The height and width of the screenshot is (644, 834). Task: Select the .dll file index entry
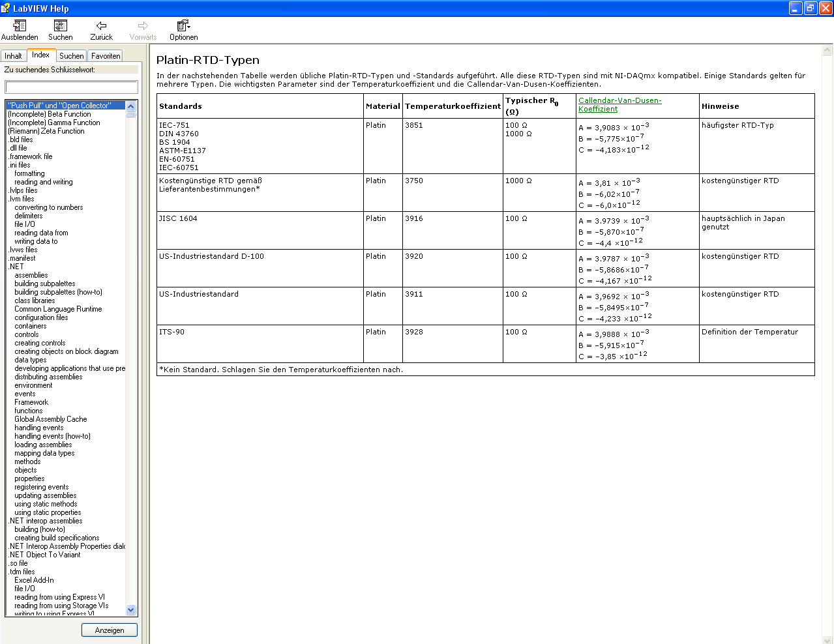point(18,148)
